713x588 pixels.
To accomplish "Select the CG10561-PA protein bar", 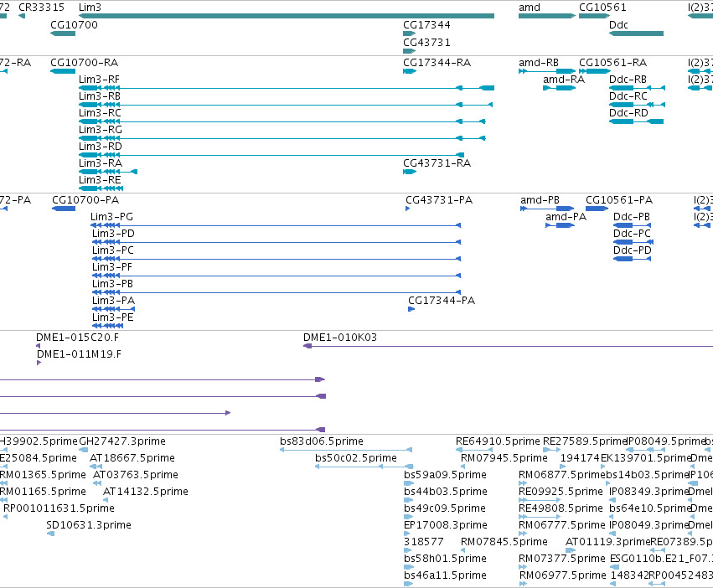I will 597,209.
